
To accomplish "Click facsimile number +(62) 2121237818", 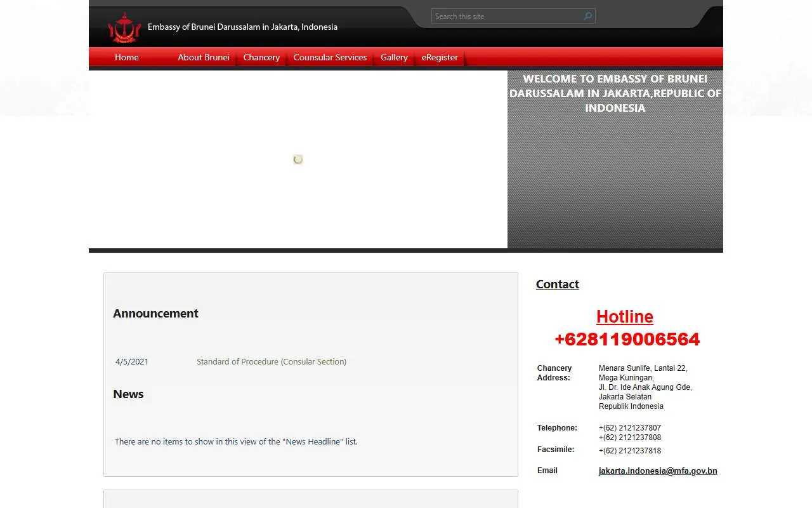I will pos(630,451).
